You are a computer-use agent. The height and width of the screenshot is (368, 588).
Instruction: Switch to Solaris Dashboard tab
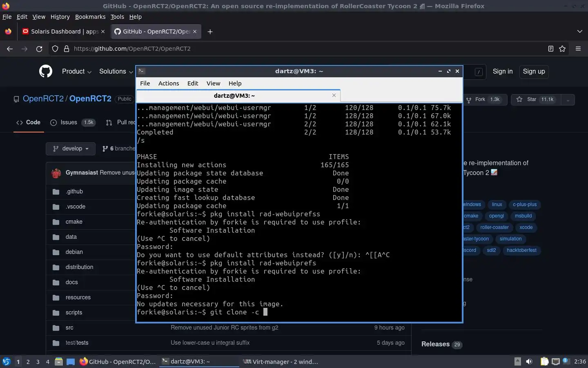tap(63, 31)
